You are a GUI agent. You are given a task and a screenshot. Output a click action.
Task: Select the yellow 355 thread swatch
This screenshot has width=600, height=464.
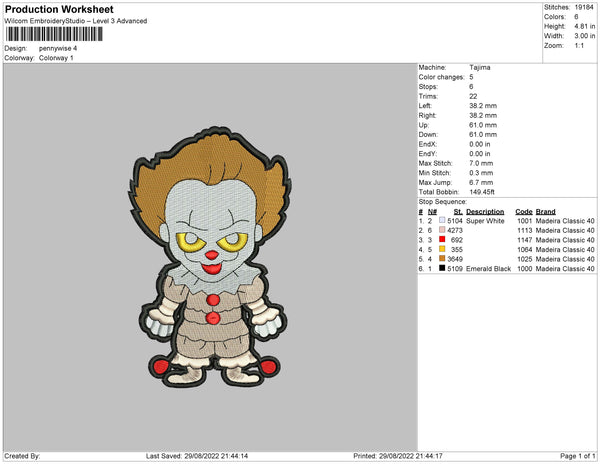click(442, 249)
